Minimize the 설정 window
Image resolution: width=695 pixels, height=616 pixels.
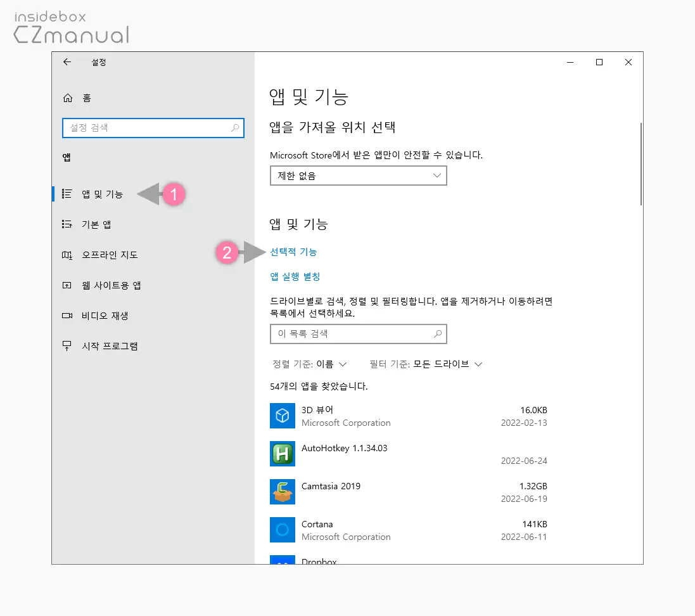click(570, 62)
